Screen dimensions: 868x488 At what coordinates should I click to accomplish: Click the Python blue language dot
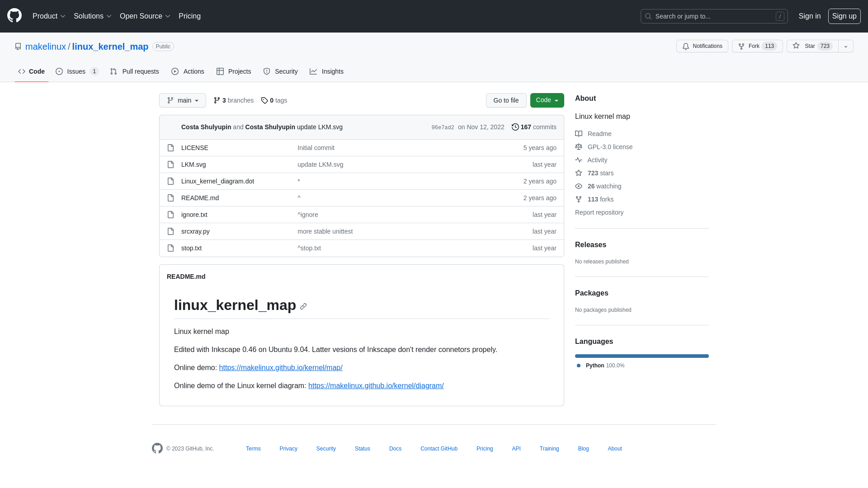tap(579, 366)
